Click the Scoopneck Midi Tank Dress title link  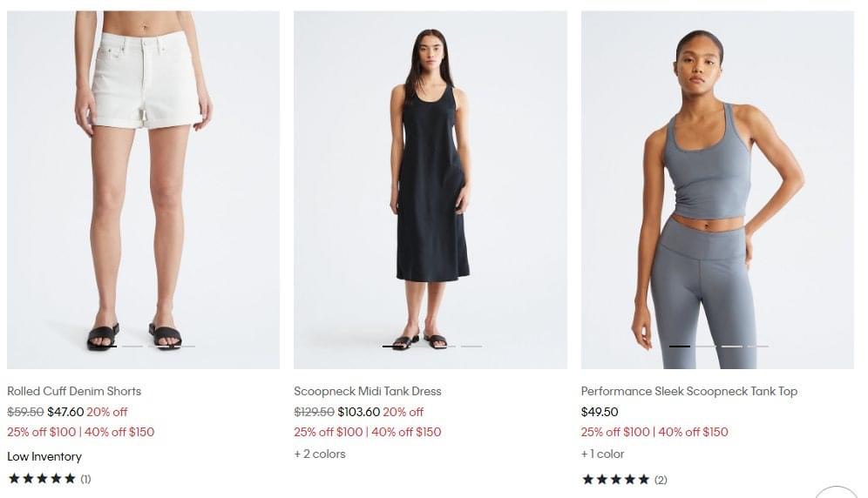tap(367, 391)
